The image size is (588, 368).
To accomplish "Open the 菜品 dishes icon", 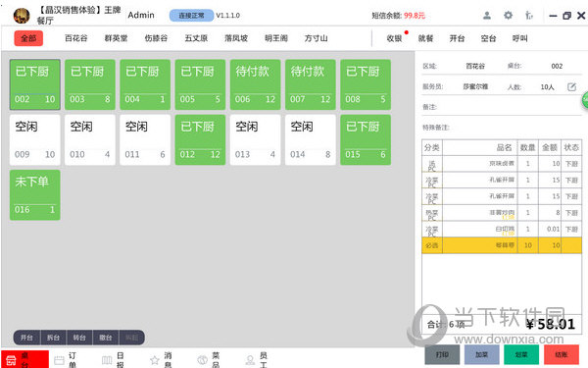I will coord(203,360).
